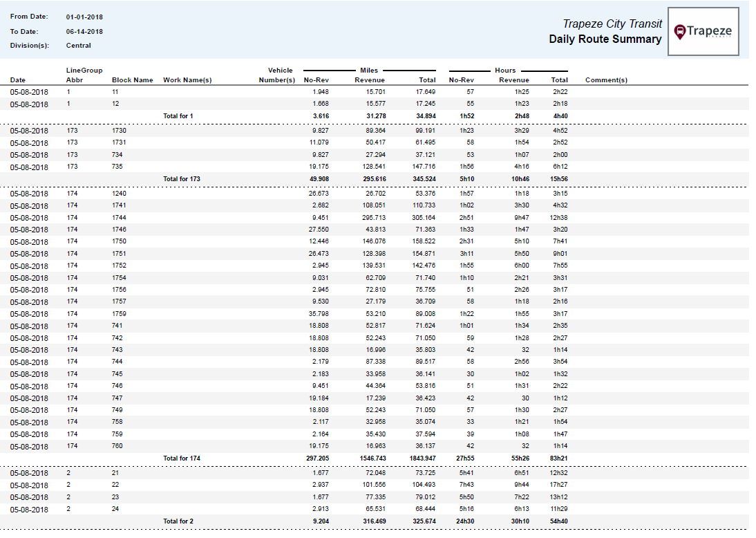Click the Daily Route Summary title
The width and height of the screenshot is (756, 538).
(605, 39)
